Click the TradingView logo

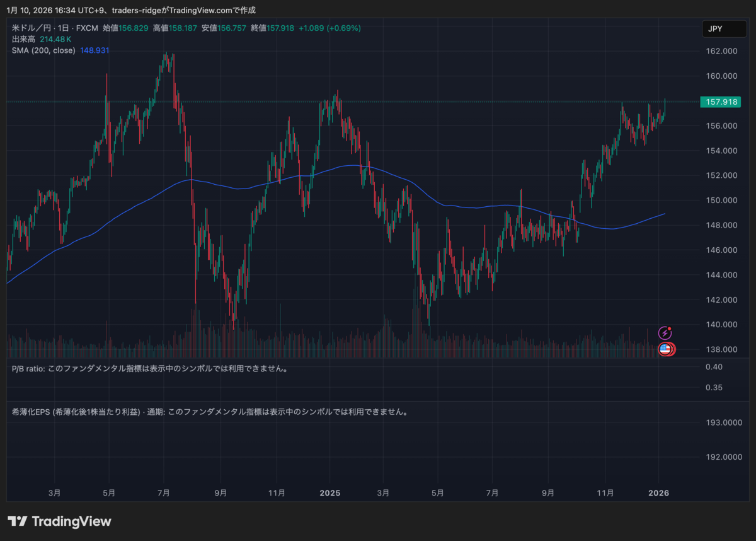(59, 521)
